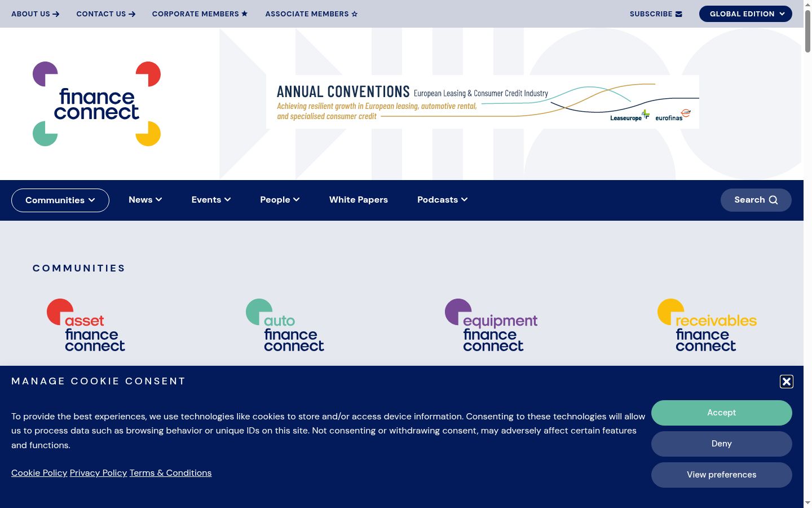This screenshot has height=508, width=812.
Task: Read the Privacy Policy
Action: (99, 473)
